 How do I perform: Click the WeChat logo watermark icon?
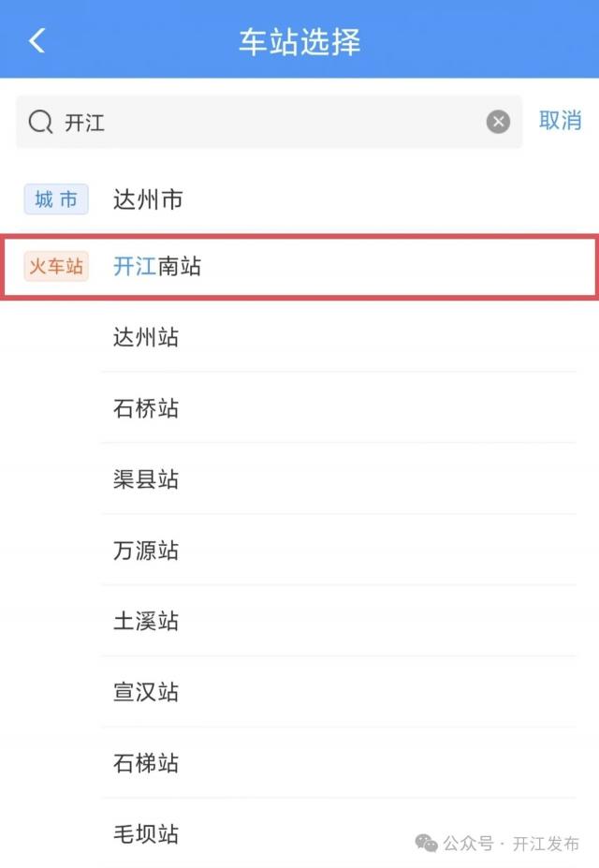click(427, 844)
